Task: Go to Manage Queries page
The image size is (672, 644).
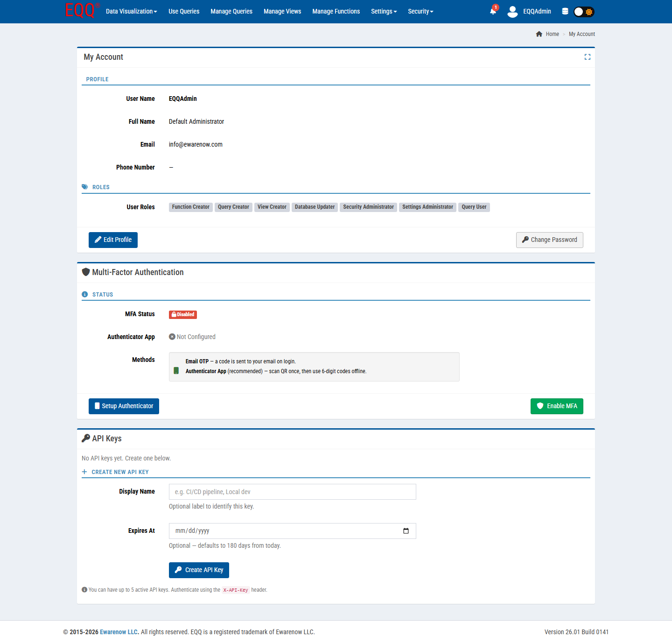Action: tap(231, 11)
